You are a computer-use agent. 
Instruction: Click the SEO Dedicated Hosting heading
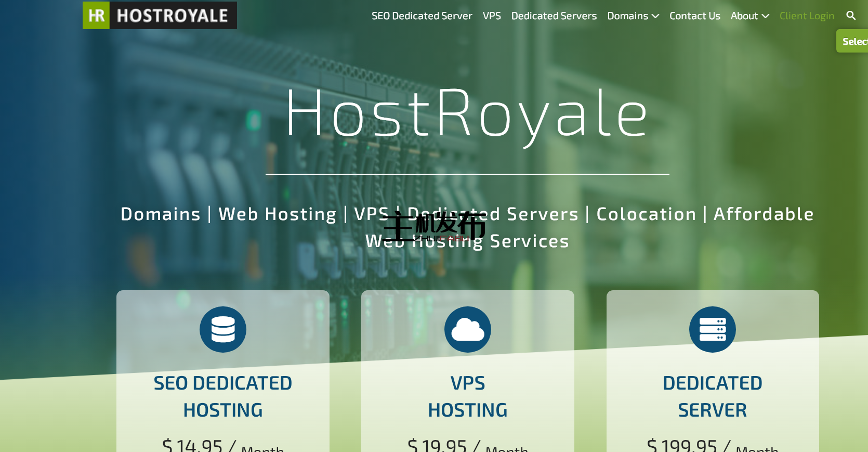[223, 396]
